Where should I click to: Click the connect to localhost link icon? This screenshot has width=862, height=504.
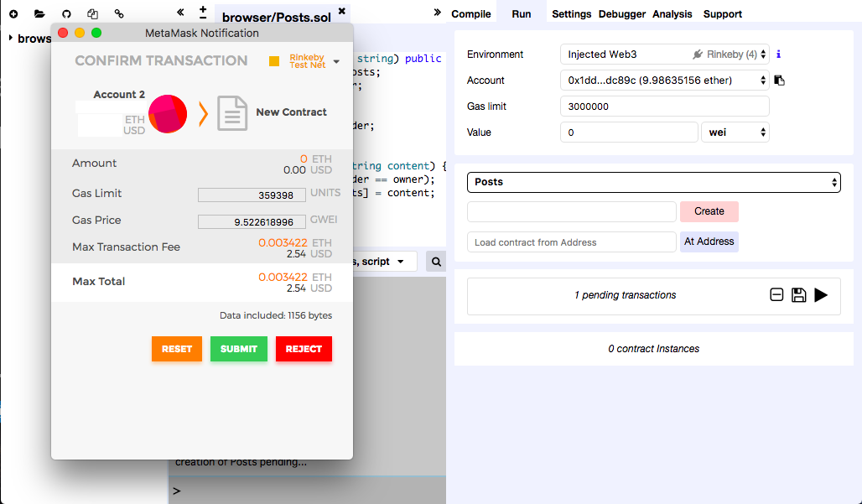click(x=119, y=14)
